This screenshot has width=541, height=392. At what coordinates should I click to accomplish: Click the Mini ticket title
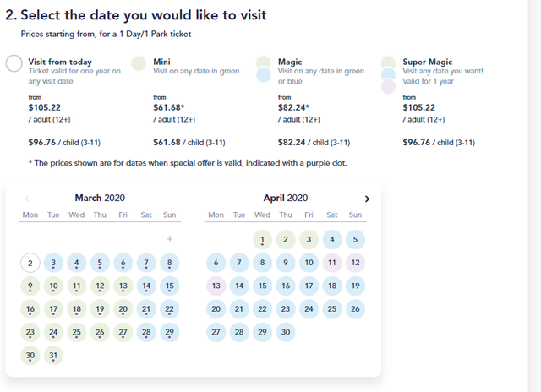[161, 62]
